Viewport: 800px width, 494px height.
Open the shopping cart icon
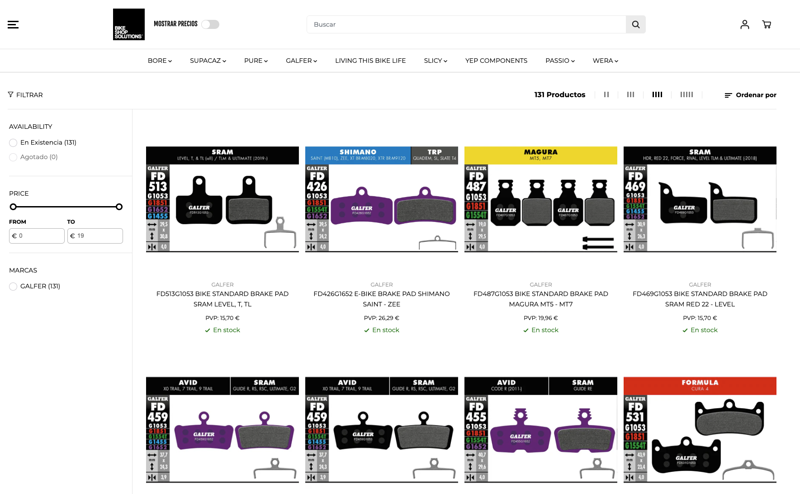click(766, 24)
